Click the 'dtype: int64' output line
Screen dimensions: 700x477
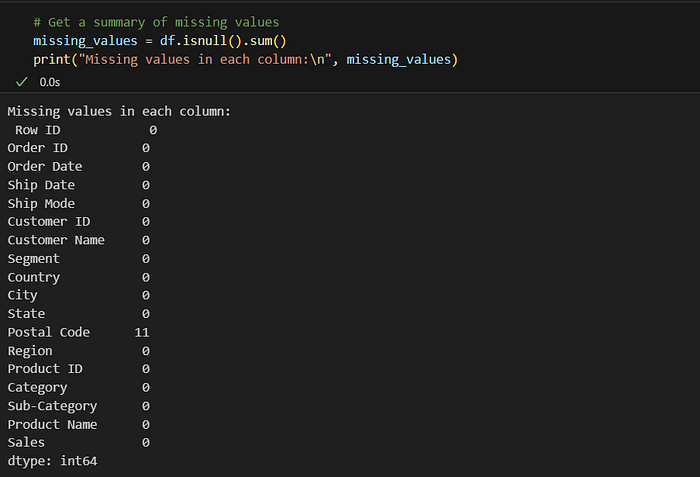click(52, 461)
